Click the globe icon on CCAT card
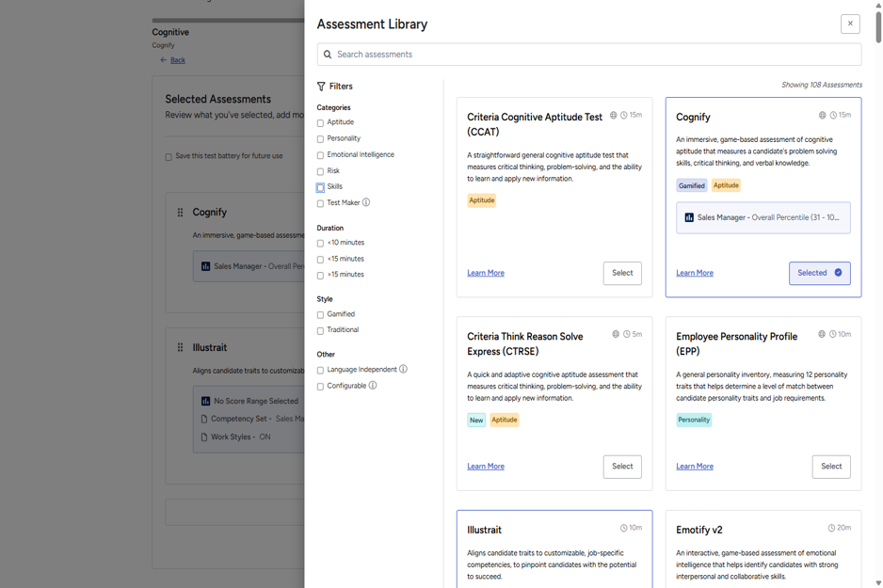The image size is (883, 588). click(613, 116)
